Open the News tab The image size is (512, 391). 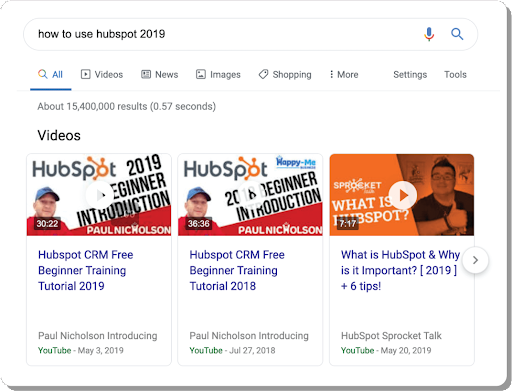[159, 74]
